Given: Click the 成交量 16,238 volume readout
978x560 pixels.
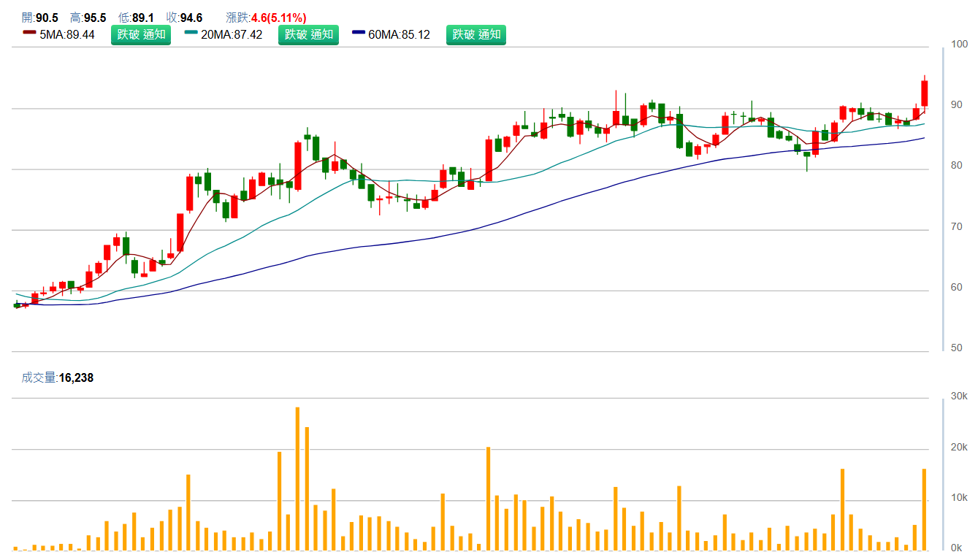Looking at the screenshot, I should point(58,377).
